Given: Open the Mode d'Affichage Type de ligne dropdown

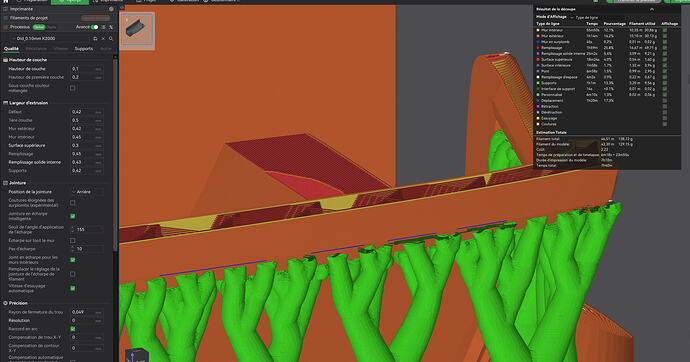Looking at the screenshot, I should pos(596,18).
